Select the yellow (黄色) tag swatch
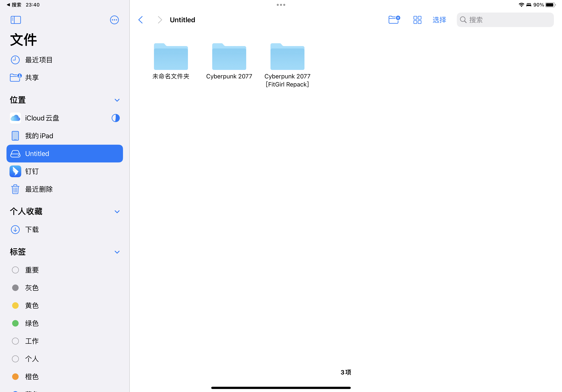 pyautogui.click(x=15, y=306)
